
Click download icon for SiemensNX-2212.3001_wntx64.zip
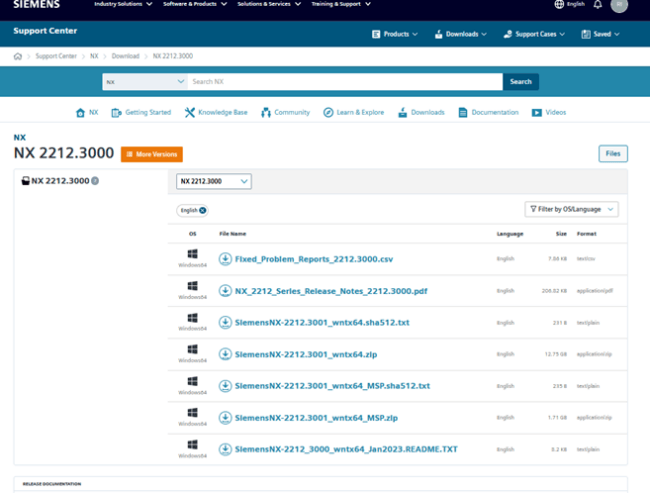tap(225, 354)
